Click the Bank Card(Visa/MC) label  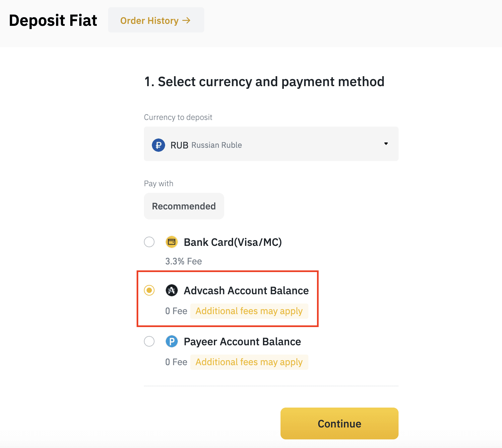[x=233, y=242]
